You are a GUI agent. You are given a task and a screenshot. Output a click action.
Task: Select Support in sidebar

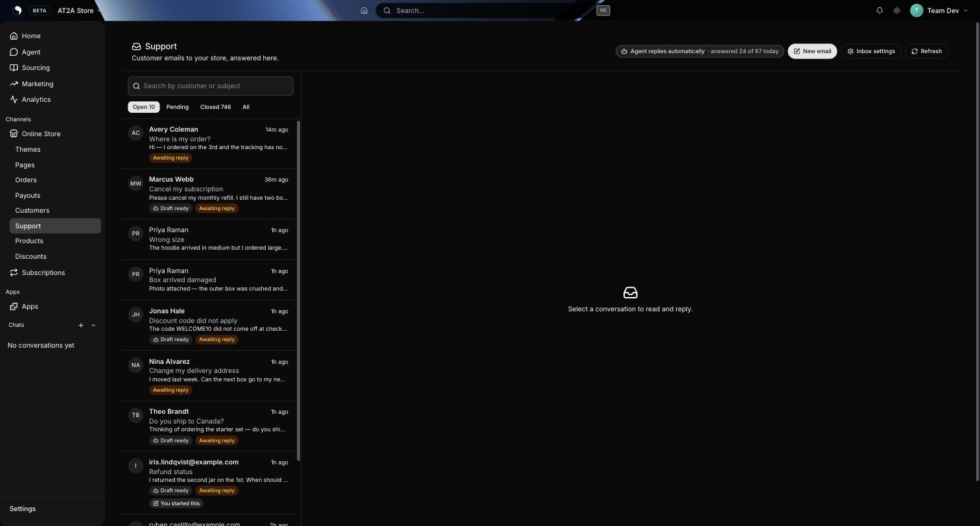[x=55, y=226]
